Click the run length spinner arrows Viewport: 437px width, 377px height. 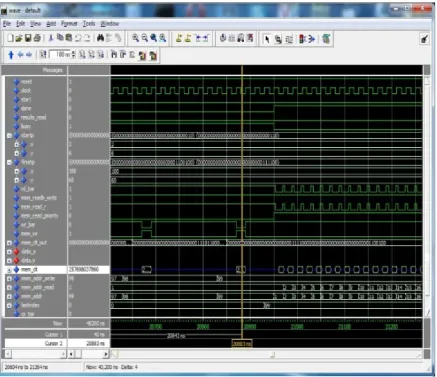point(74,54)
